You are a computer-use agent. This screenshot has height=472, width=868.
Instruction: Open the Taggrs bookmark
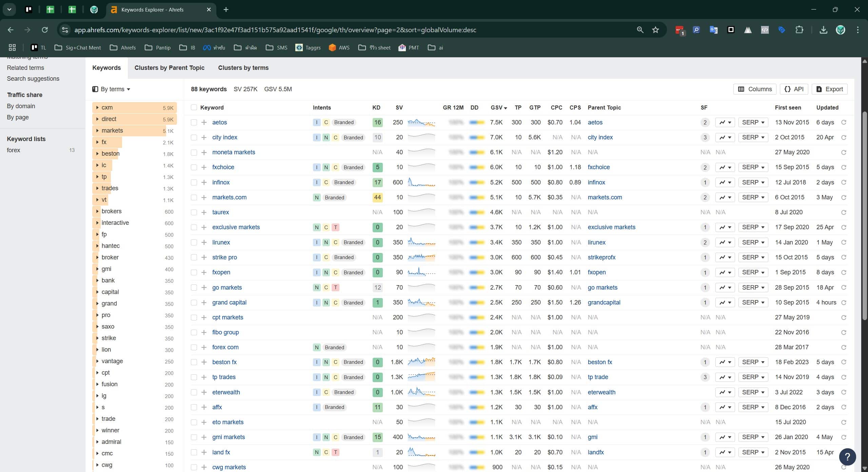pos(308,47)
